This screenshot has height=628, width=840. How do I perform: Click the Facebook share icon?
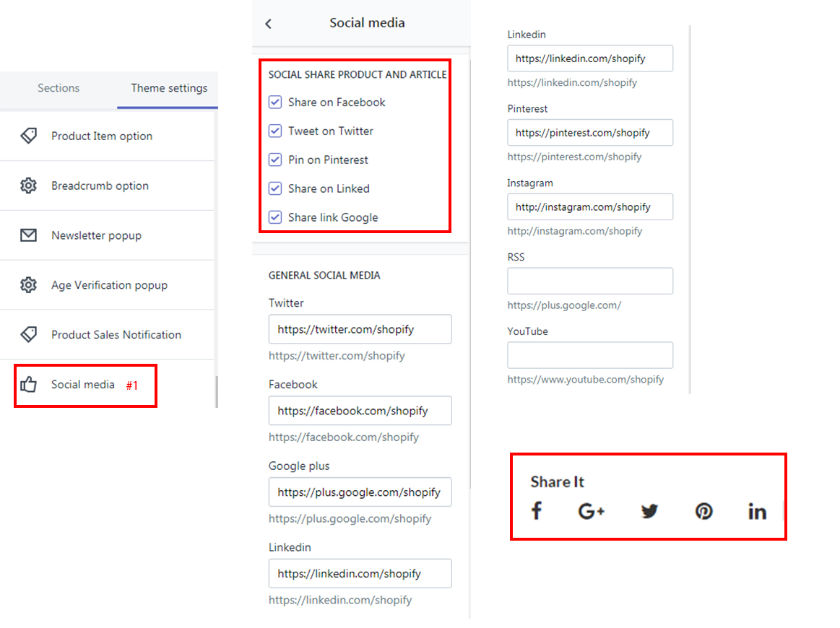[537, 511]
